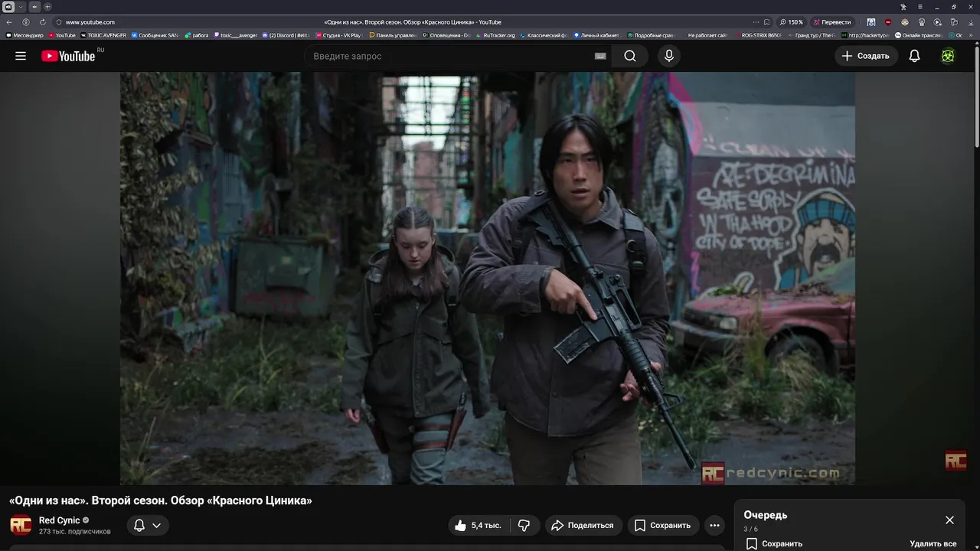Click Удалить все in the queue
Viewport: 980px width, 551px height.
[933, 543]
